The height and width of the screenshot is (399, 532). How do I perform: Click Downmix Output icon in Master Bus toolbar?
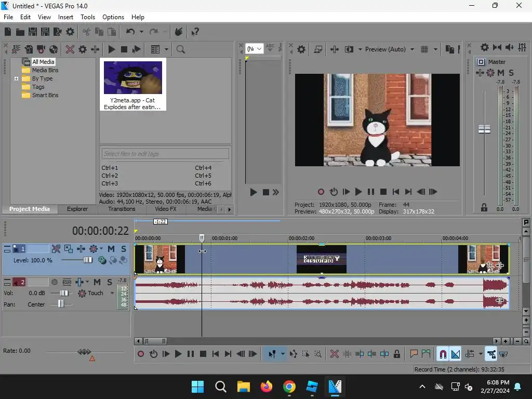tap(497, 47)
